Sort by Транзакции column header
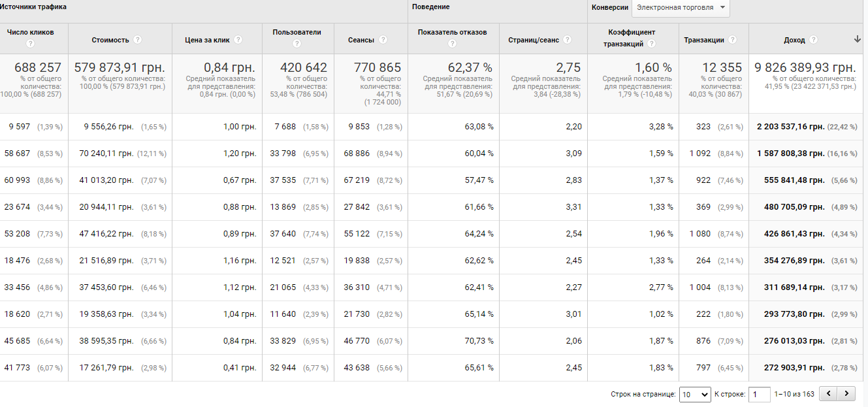The width and height of the screenshot is (868, 407). click(x=704, y=40)
